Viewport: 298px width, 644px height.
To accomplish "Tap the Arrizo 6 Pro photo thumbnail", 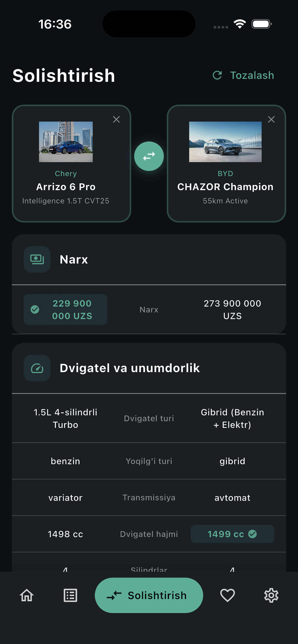I will [66, 142].
